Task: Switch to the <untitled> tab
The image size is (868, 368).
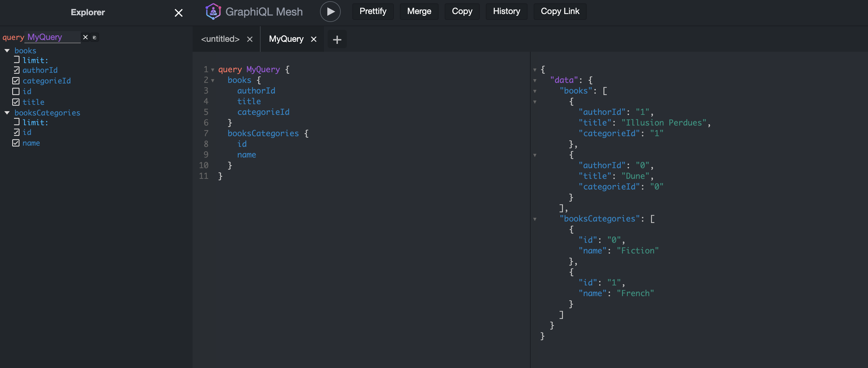Action: (x=220, y=39)
